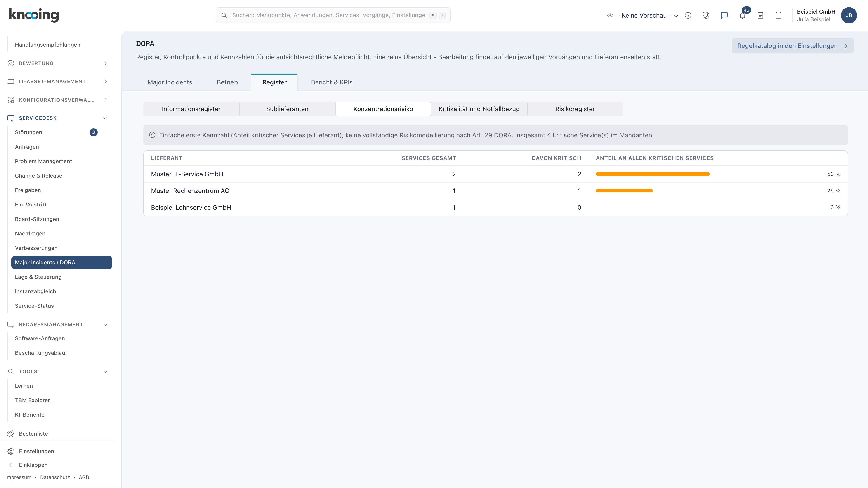The height and width of the screenshot is (488, 868).
Task: Click the Beispiel Lohnservice GmbH row
Action: (x=495, y=207)
